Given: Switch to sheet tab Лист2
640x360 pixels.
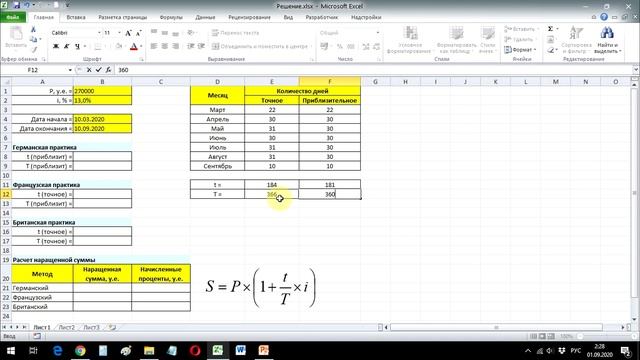Looking at the screenshot, I should click(x=67, y=327).
